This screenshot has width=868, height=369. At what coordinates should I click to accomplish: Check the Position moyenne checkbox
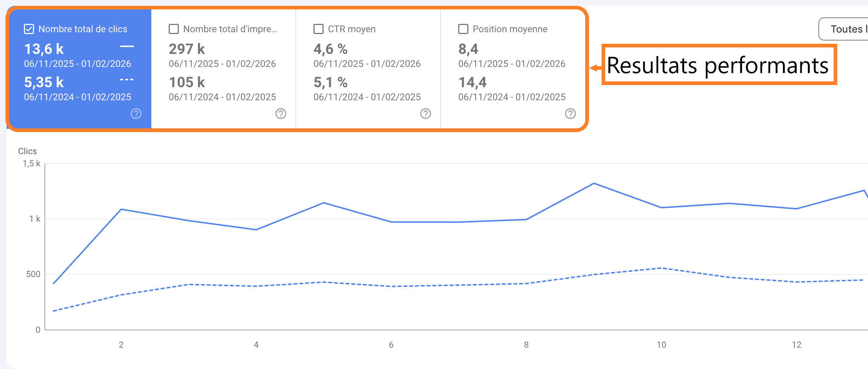463,29
